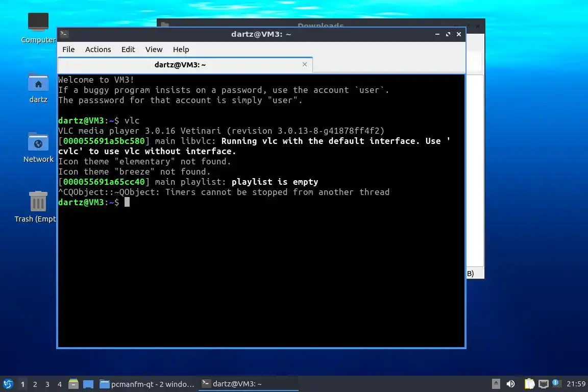Click 'Timers cannot be stopped' error line

pos(224,192)
